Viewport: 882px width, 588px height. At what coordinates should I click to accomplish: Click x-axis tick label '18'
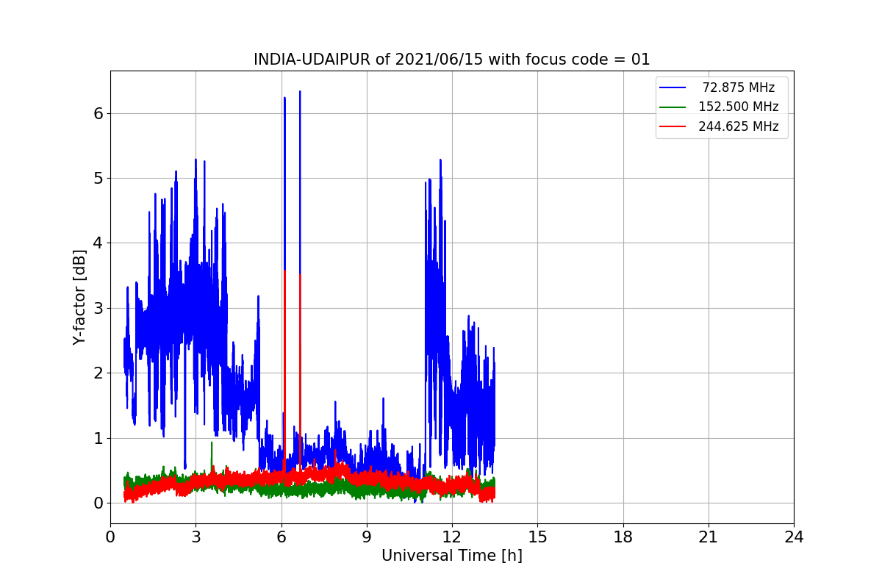623,537
